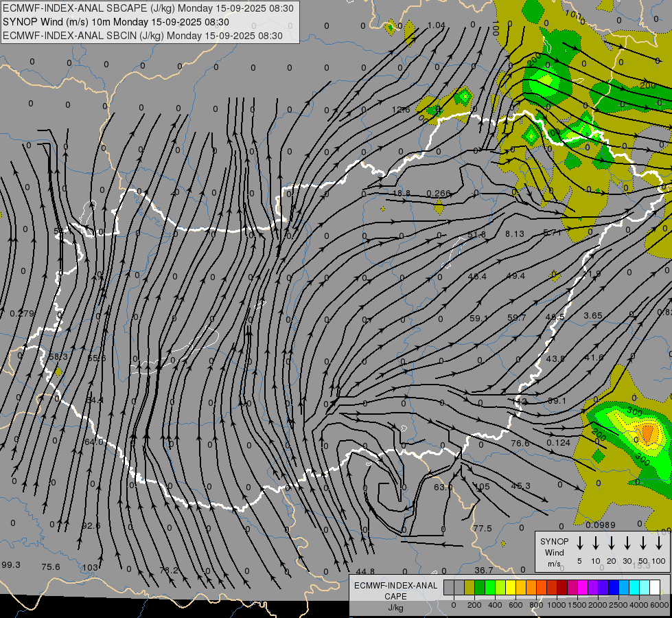The width and height of the screenshot is (672, 618).
Task: Click the SBCAPE title line in header
Action: pyautogui.click(x=148, y=8)
